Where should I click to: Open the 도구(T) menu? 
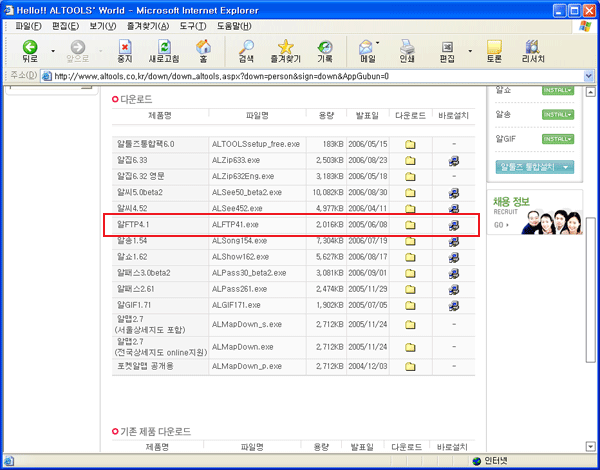point(193,26)
